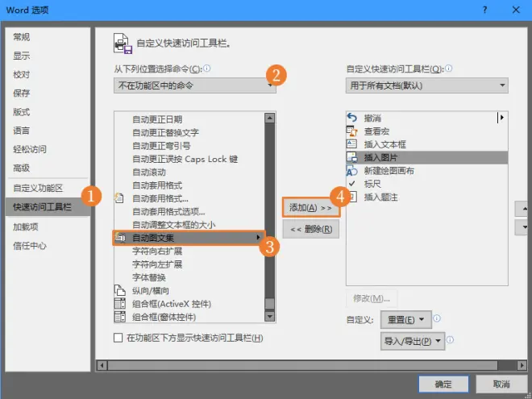Image resolution: width=532 pixels, height=399 pixels.
Task: Click the Help question mark icon
Action: [484, 10]
